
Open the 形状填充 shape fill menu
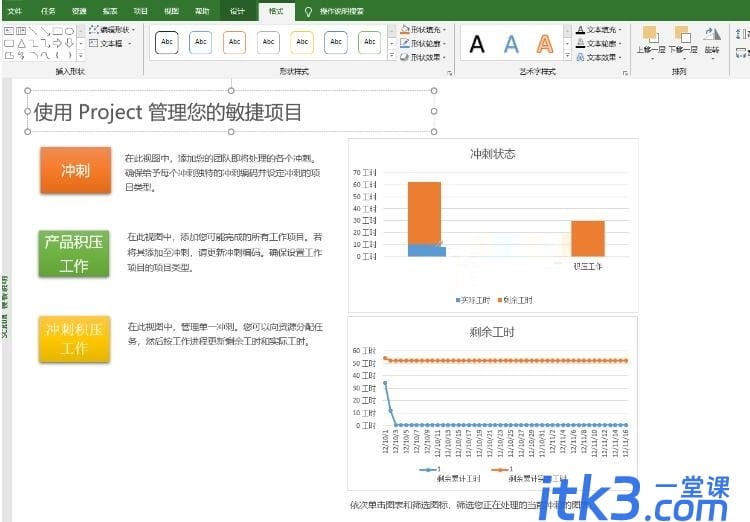click(x=423, y=30)
